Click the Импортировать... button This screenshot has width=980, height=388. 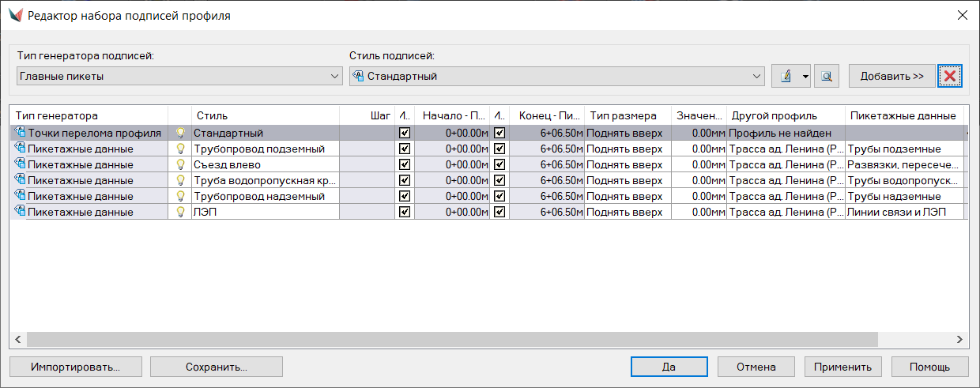tap(75, 367)
